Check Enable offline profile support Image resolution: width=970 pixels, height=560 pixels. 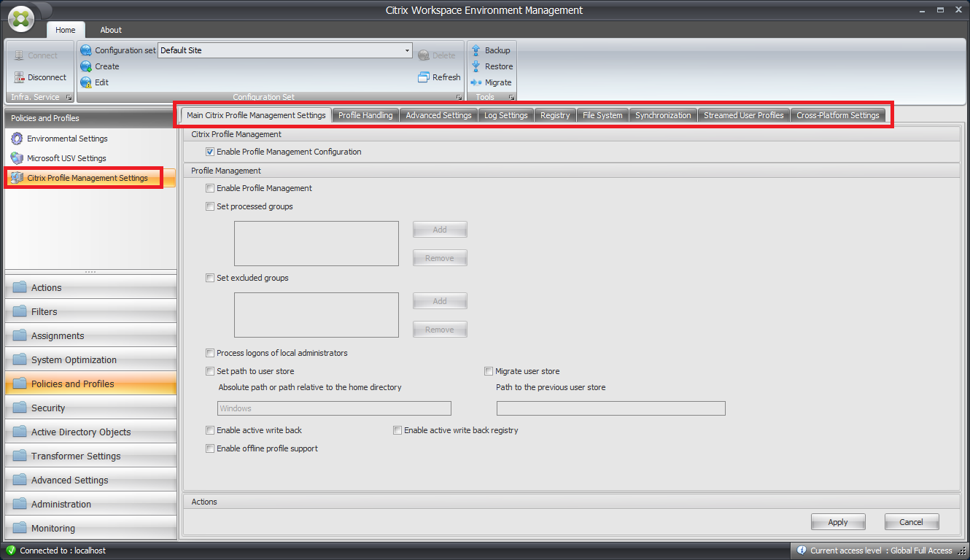210,448
